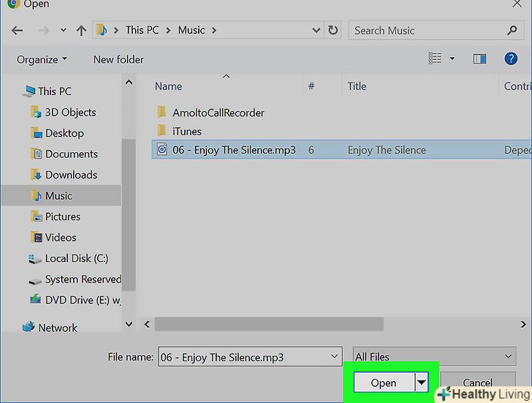Open DVD Drive (E:) in the sidebar
Viewport: 532px width, 403px height.
coord(75,300)
